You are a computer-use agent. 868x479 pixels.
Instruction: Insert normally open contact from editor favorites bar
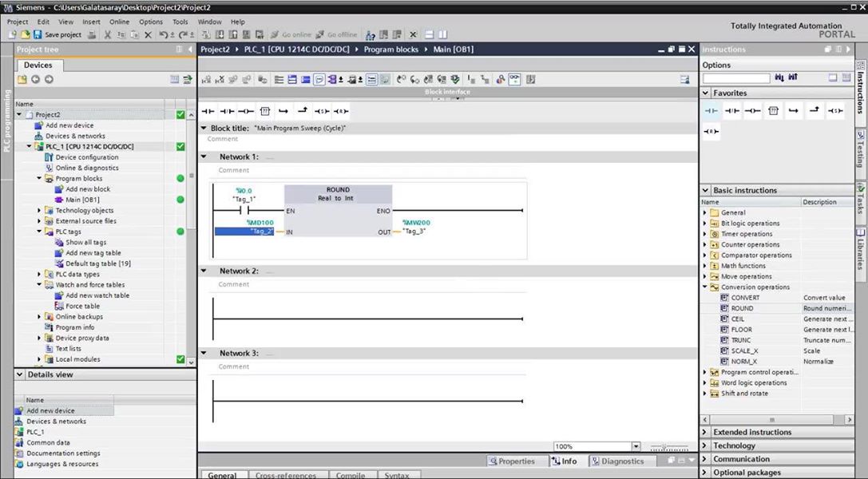tap(208, 111)
